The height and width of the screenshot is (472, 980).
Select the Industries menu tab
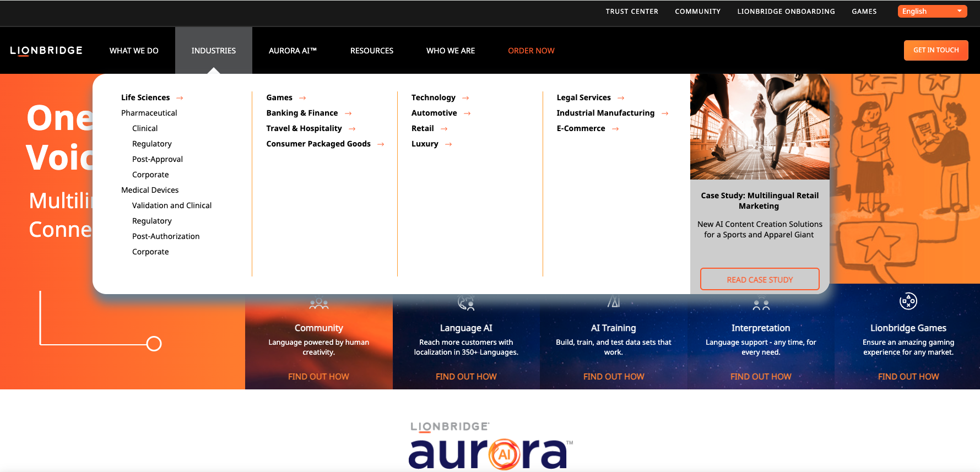(214, 51)
